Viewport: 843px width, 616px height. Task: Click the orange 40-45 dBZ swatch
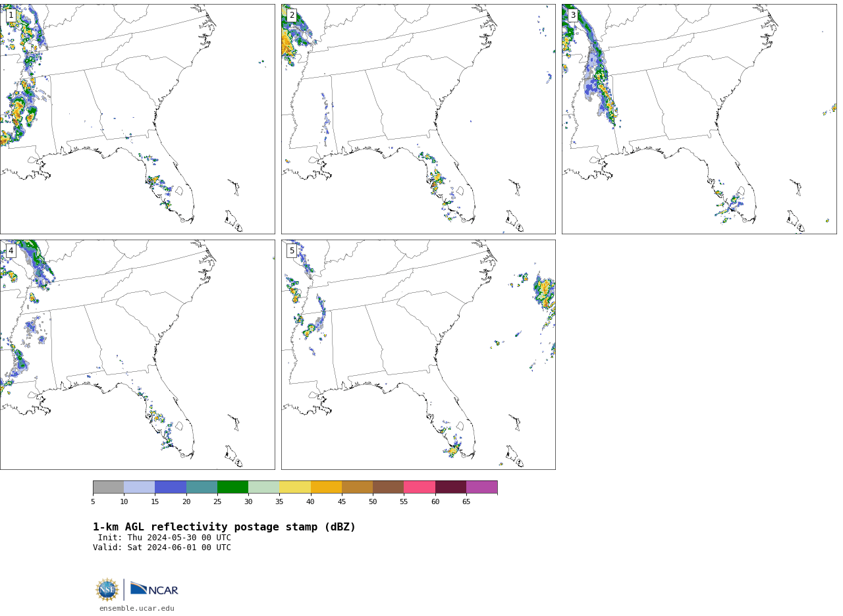(326, 487)
